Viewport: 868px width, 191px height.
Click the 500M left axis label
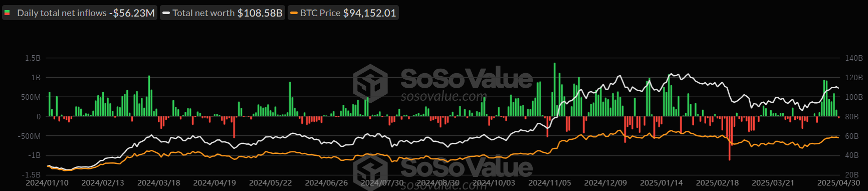tap(31, 97)
